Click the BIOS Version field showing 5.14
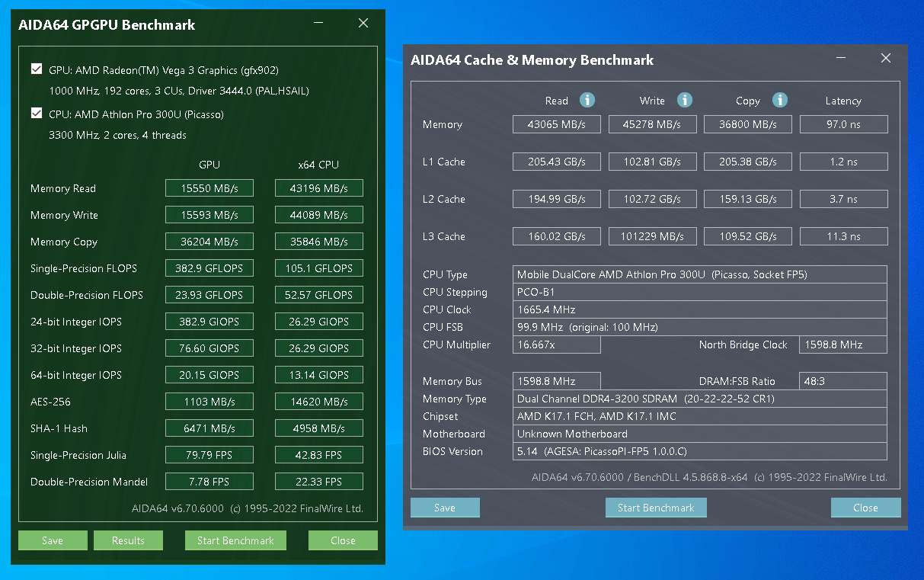 (700, 451)
